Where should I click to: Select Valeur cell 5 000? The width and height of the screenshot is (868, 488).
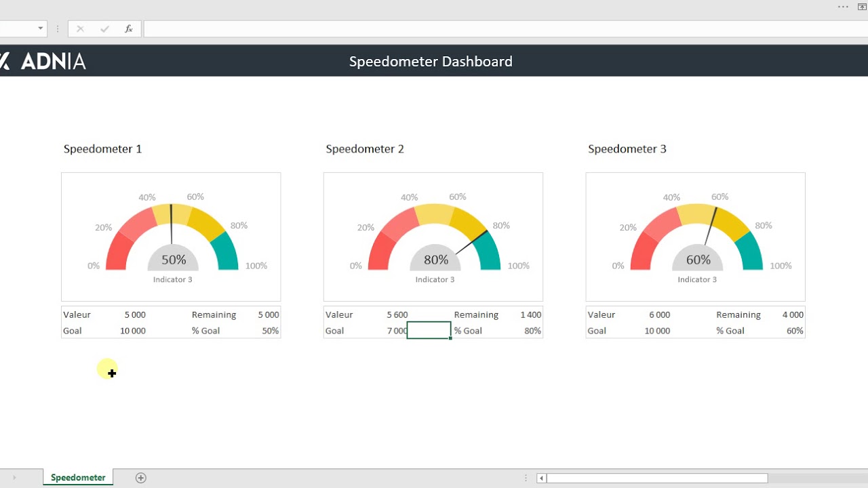135,315
